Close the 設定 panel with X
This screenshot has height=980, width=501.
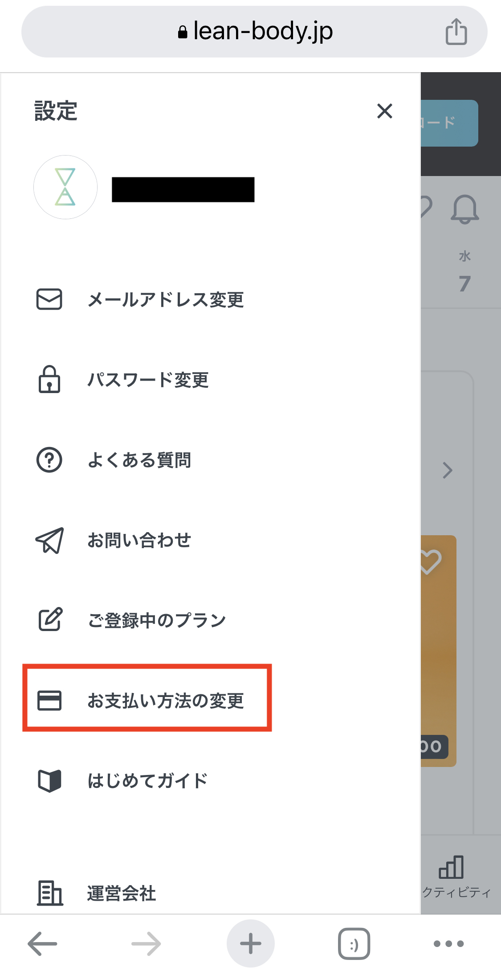384,111
